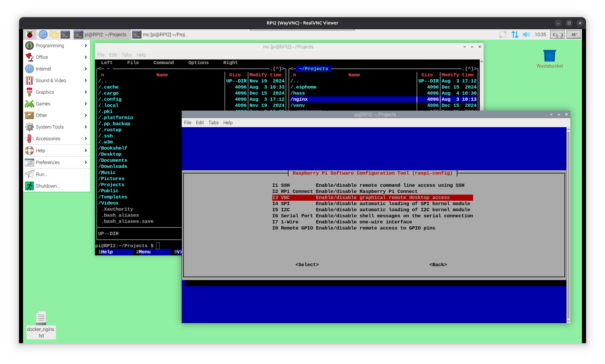Expand the Office submenu arrow

coord(86,57)
